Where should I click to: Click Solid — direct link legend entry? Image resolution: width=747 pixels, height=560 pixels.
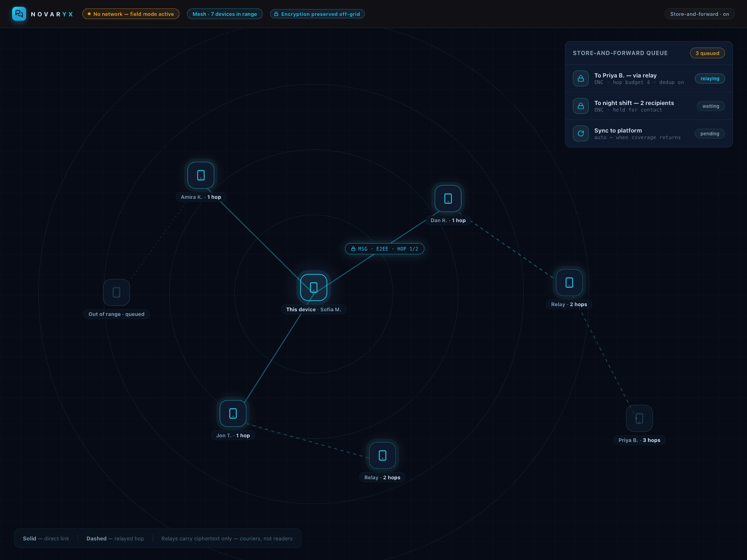click(46, 539)
